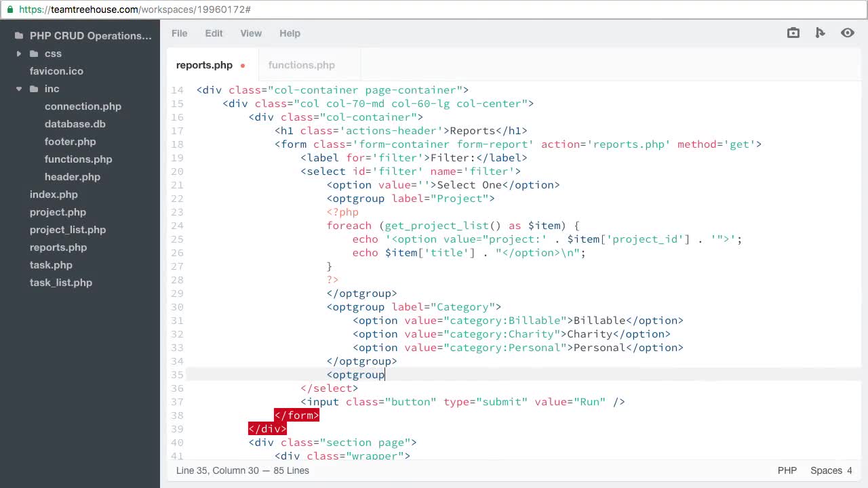Select the PHP CRUD Operations project root
Image resolution: width=868 pixels, height=488 pixels.
click(91, 36)
